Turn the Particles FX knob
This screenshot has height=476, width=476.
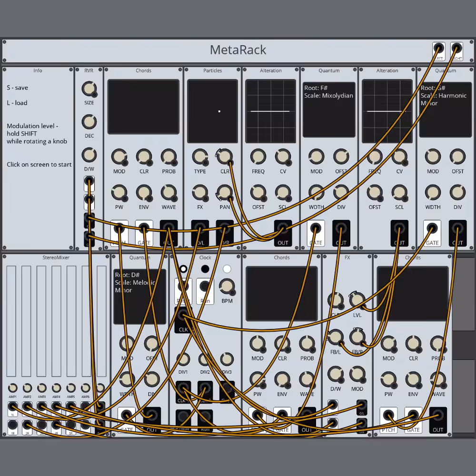[200, 192]
